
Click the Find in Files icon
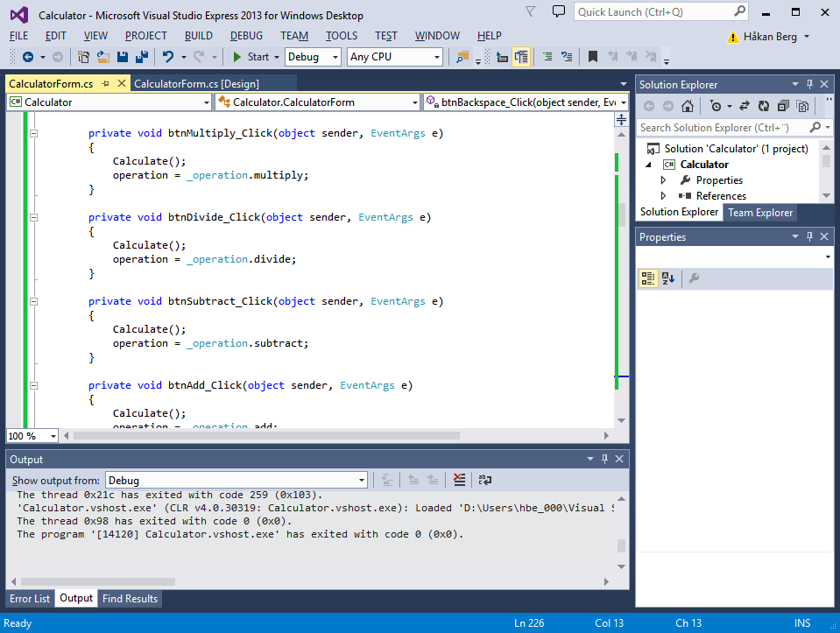pyautogui.click(x=462, y=57)
